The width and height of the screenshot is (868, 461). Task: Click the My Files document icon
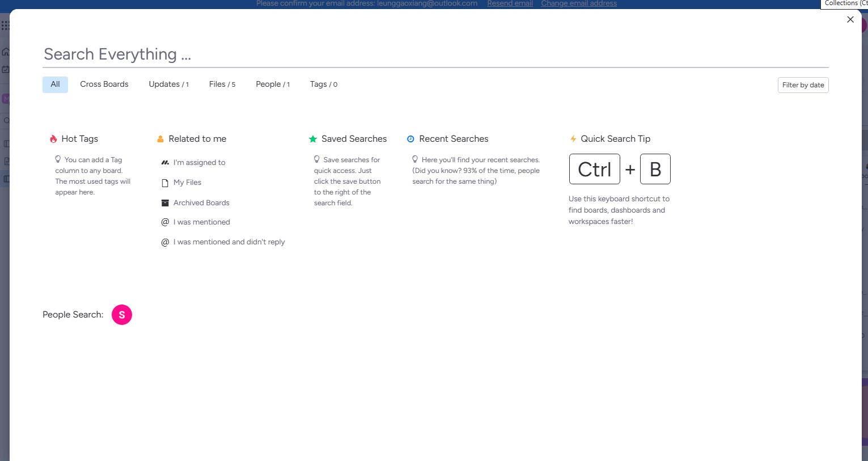(165, 183)
